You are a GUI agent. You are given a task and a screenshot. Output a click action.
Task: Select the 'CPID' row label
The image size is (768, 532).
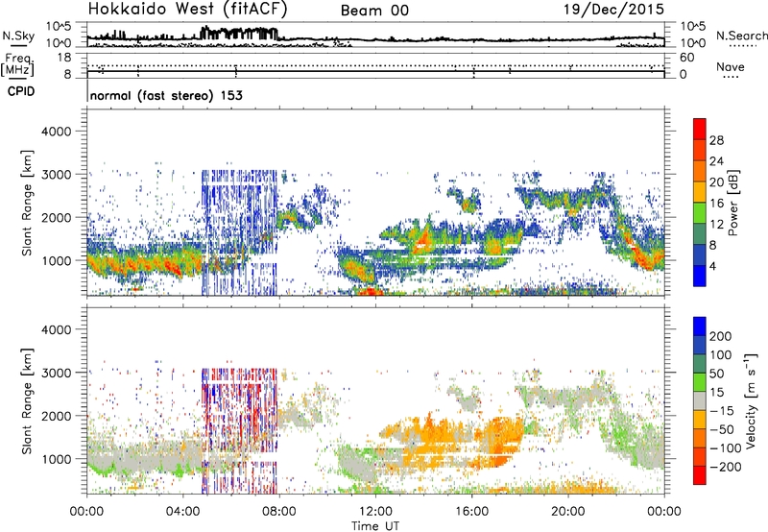coord(21,91)
